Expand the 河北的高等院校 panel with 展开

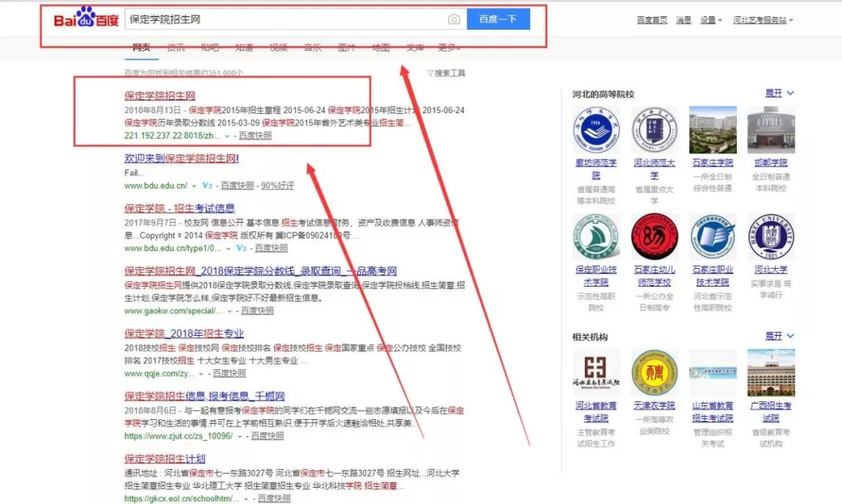(x=779, y=93)
